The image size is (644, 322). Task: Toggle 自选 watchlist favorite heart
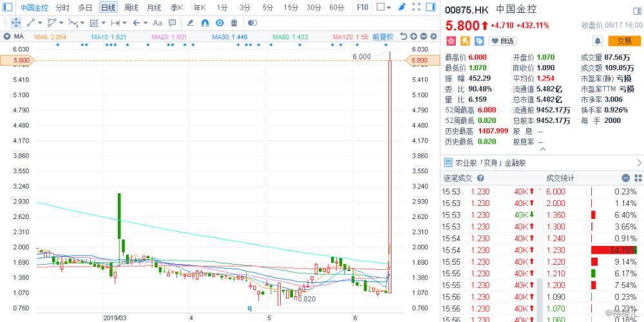click(503, 41)
